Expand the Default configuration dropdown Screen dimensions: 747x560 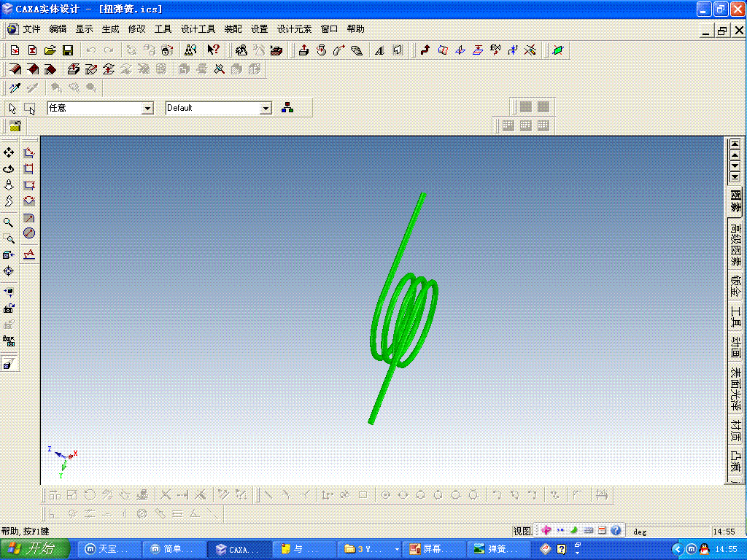(x=266, y=109)
